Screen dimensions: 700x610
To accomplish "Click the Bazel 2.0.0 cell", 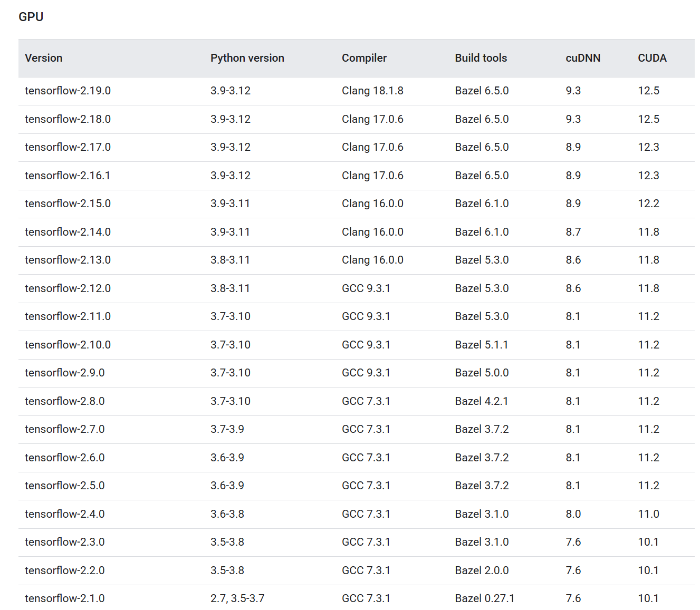I will [482, 570].
